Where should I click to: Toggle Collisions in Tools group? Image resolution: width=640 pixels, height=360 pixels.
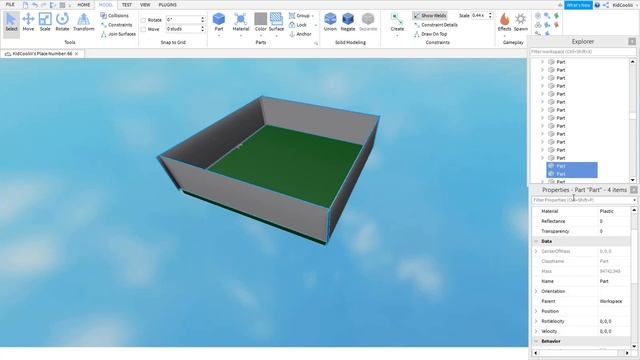coord(114,16)
